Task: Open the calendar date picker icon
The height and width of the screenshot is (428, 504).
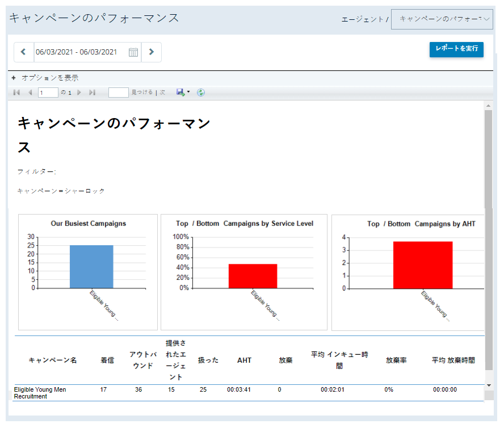Action: pos(133,52)
